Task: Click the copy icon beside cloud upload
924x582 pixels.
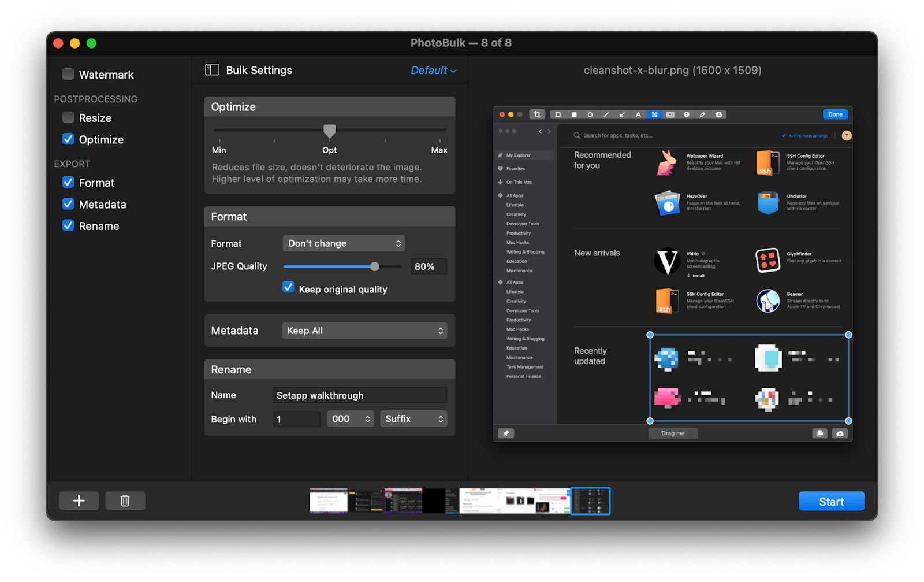Action: [819, 433]
